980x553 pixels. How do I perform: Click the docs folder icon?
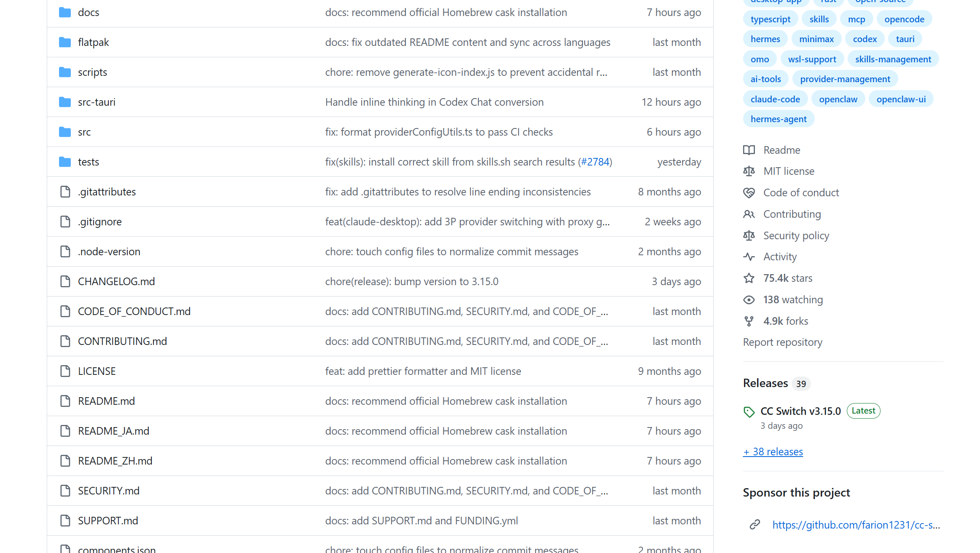tap(65, 12)
